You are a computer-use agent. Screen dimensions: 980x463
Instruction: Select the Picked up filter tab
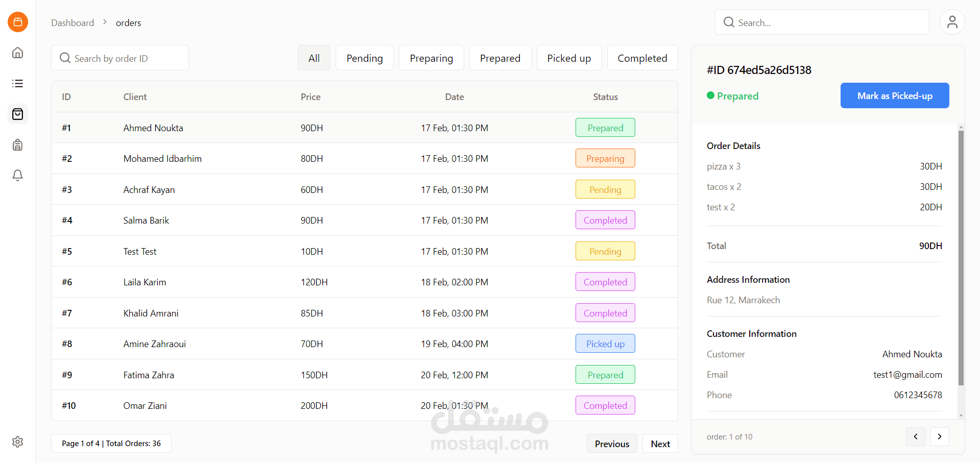pos(569,58)
